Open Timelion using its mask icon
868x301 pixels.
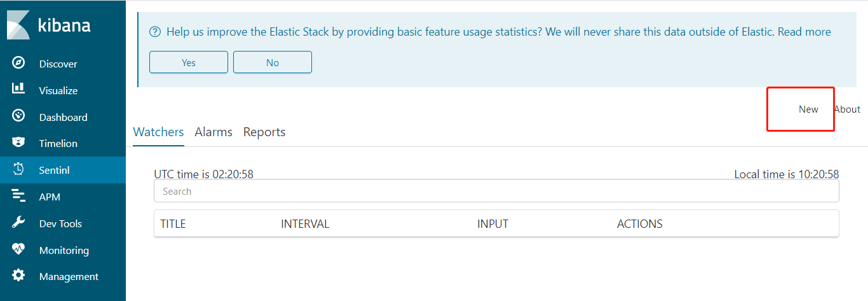18,143
